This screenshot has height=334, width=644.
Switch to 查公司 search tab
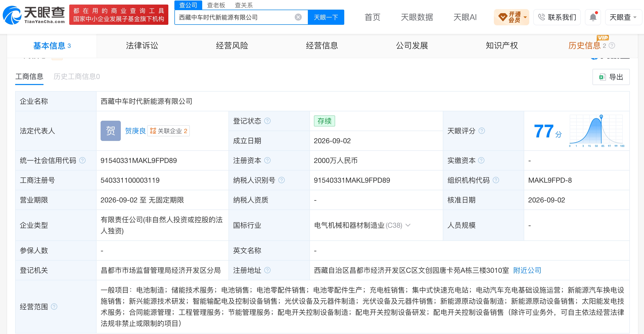188,5
